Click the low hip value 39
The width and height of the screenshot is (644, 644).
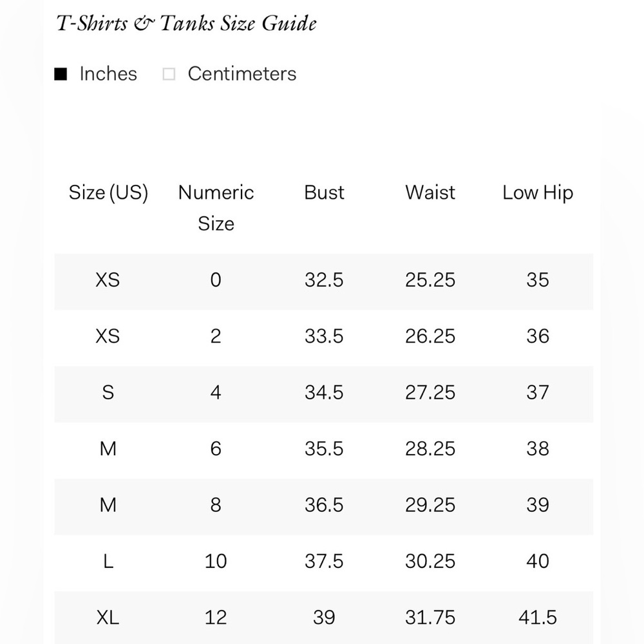[x=538, y=505]
